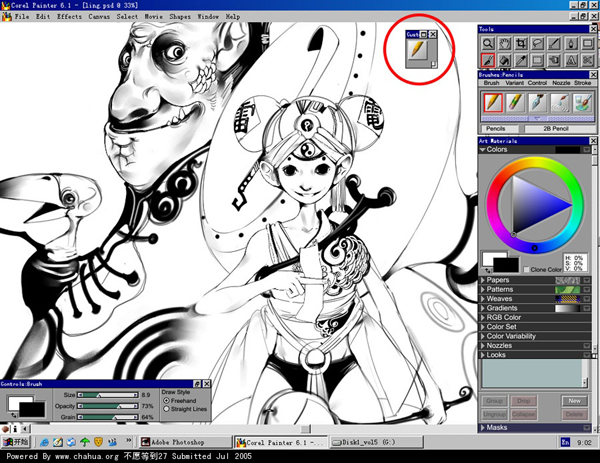
Task: Click the Delete button in Art Materials
Action: tap(574, 414)
